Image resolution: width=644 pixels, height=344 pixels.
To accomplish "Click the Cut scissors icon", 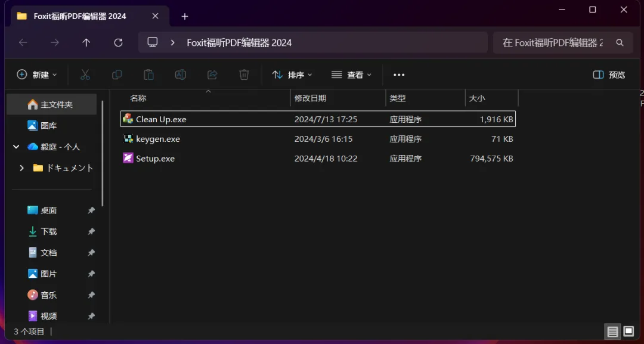I will (85, 75).
